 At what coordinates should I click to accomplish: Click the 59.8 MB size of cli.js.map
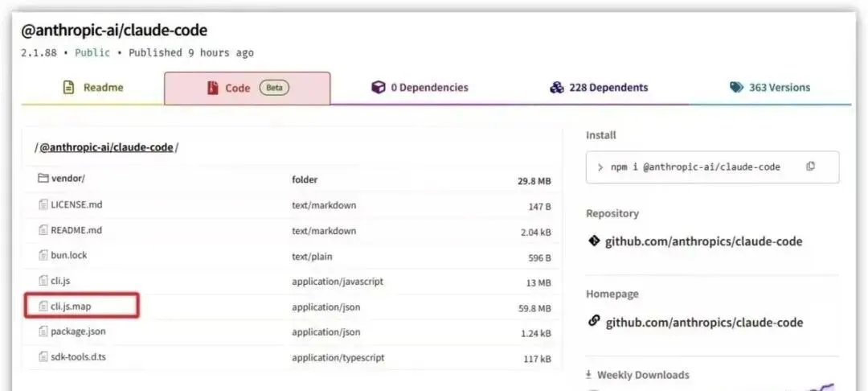[534, 308]
